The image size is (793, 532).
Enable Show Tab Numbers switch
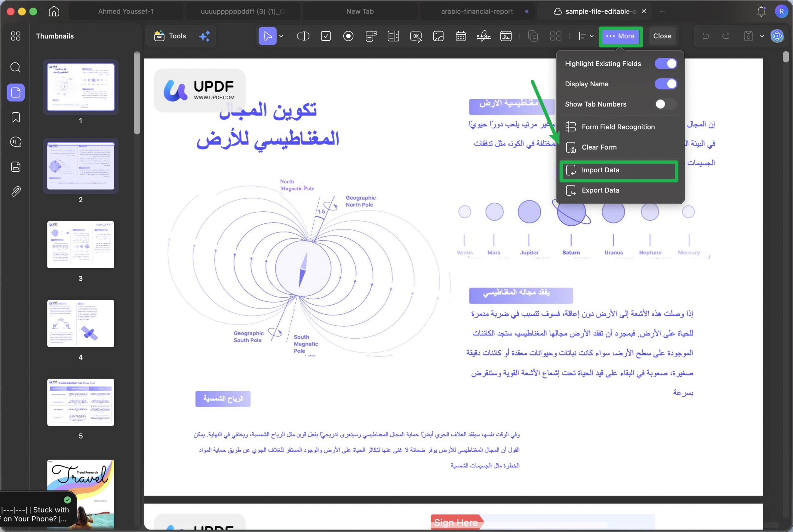[x=666, y=104]
